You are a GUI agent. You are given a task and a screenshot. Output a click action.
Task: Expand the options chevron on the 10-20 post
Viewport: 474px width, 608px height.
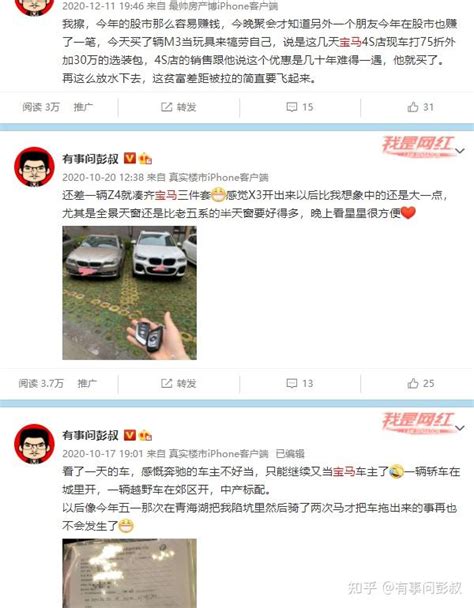[460, 151]
